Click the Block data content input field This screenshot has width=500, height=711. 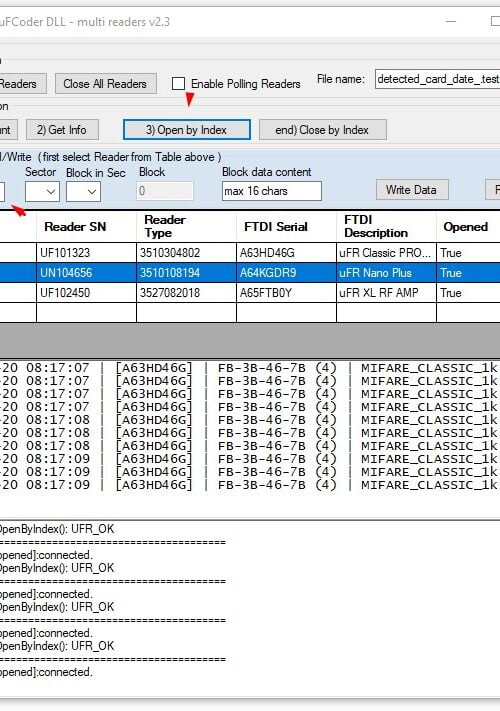(272, 191)
